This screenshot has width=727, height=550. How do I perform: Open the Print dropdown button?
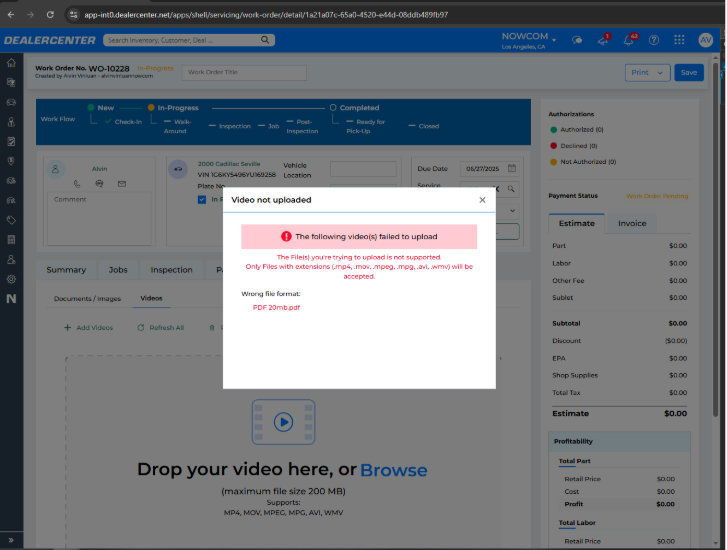tap(647, 72)
